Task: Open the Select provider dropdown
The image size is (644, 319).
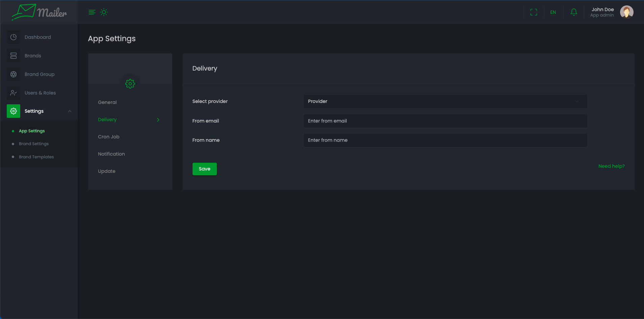Action: [x=445, y=101]
